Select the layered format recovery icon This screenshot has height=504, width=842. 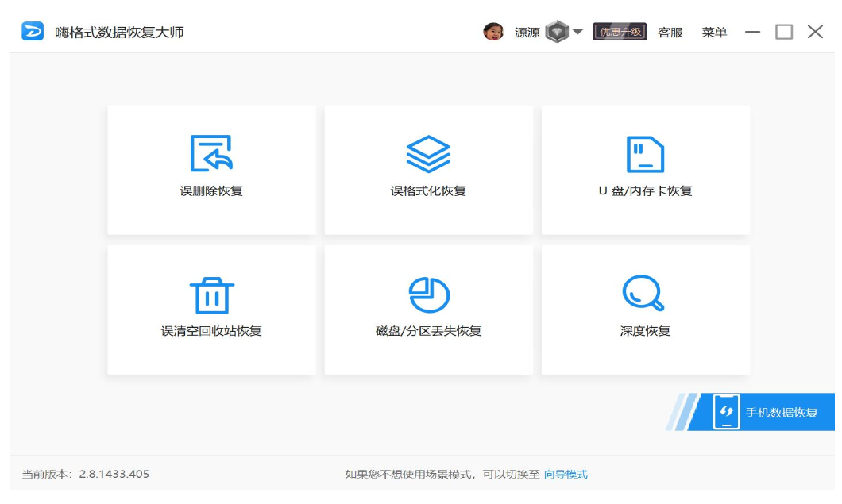[428, 153]
